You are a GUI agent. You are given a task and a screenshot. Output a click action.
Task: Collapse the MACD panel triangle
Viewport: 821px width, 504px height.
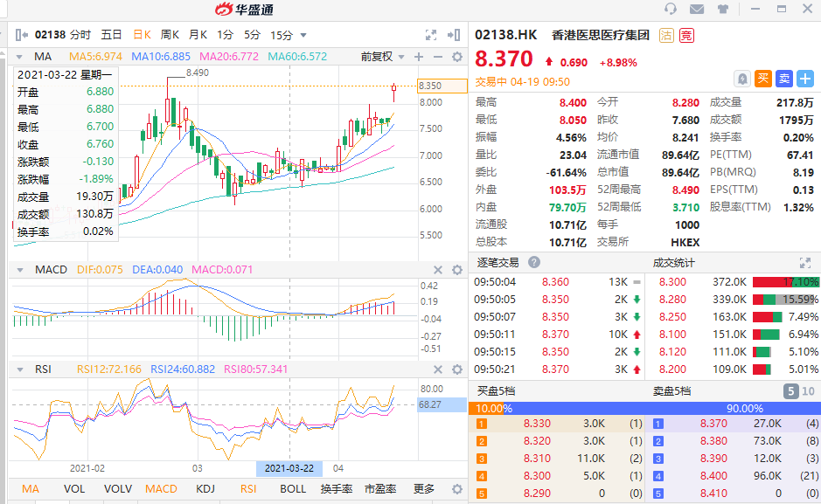point(19,270)
